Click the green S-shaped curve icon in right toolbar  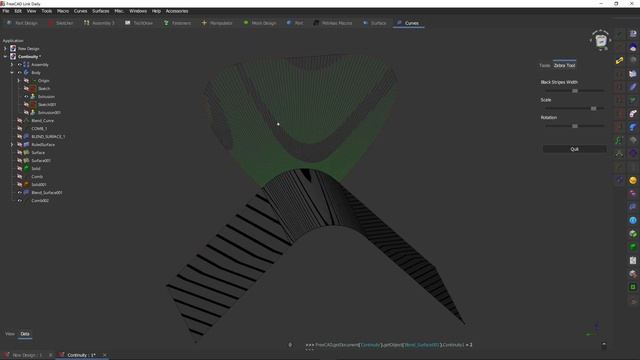(620, 140)
